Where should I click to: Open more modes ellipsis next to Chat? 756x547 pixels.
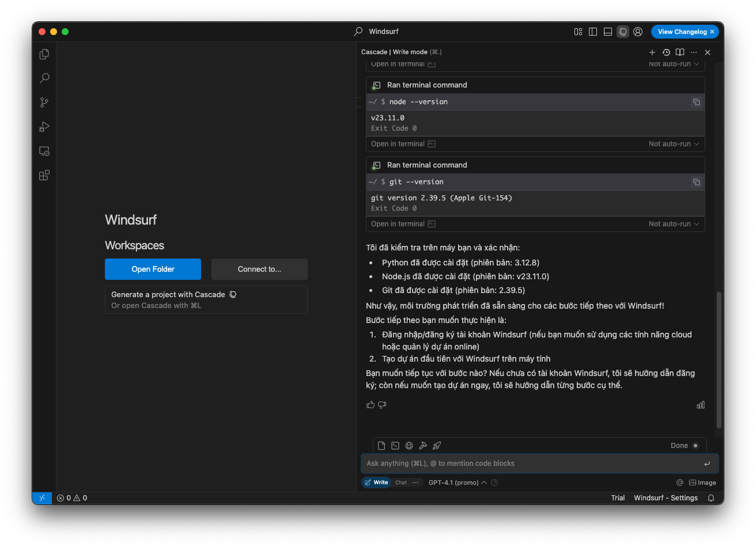point(415,483)
